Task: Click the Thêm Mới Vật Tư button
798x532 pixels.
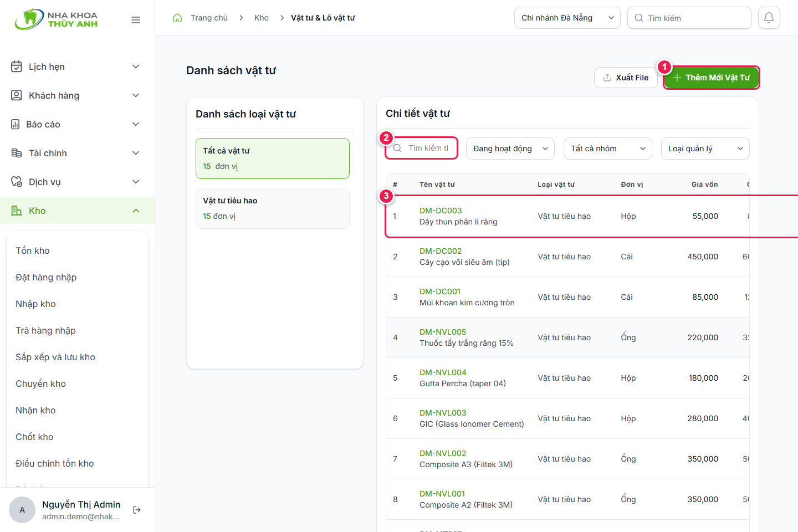Action: pos(712,78)
